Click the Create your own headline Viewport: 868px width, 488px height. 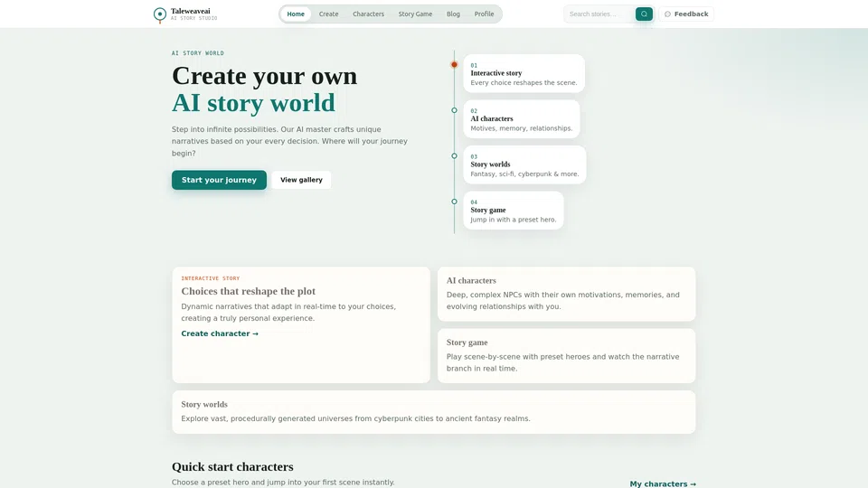pos(265,76)
